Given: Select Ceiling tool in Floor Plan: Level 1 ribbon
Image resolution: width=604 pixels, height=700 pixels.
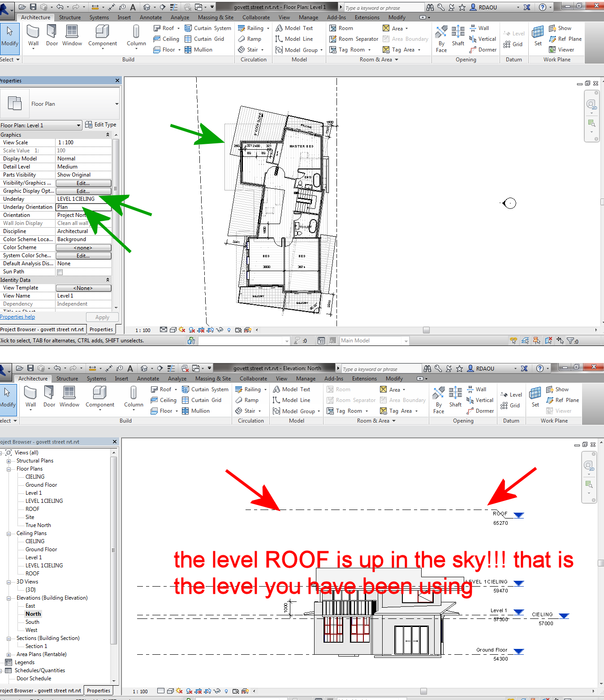Looking at the screenshot, I should coord(166,39).
